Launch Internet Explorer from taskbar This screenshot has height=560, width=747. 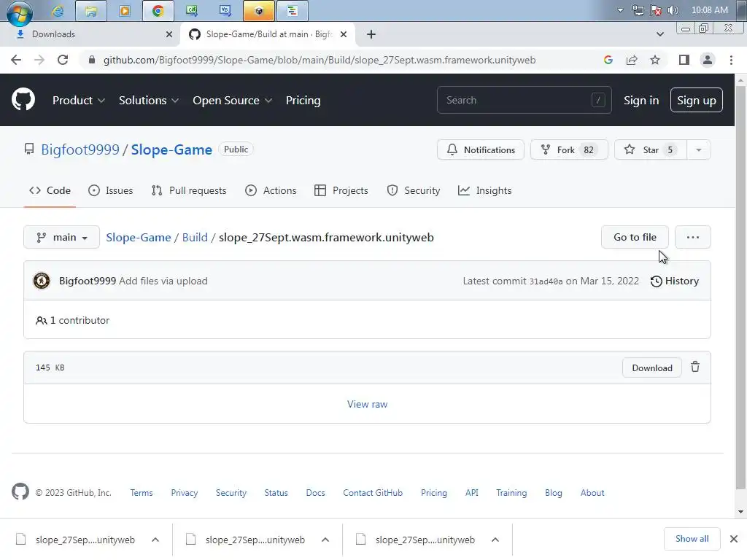point(58,11)
